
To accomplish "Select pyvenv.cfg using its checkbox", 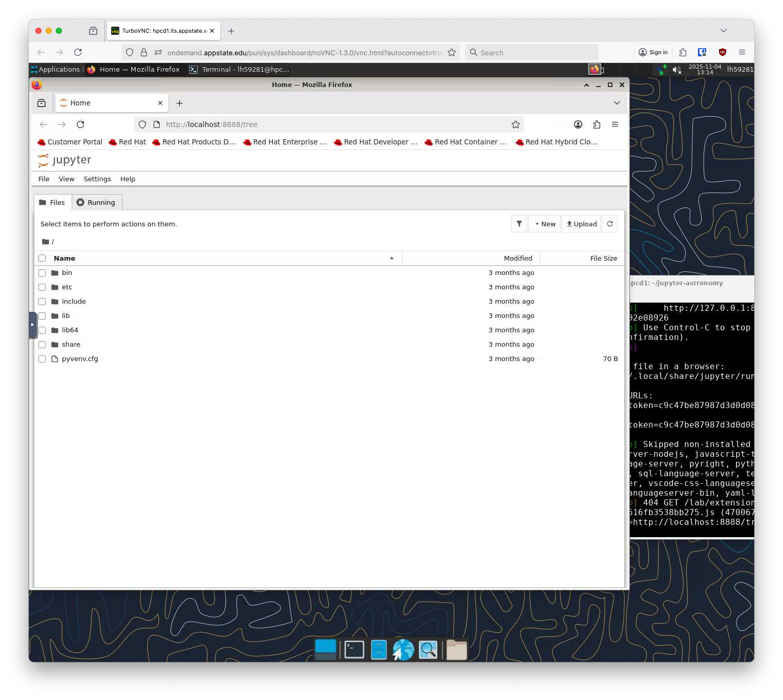I will tap(42, 359).
